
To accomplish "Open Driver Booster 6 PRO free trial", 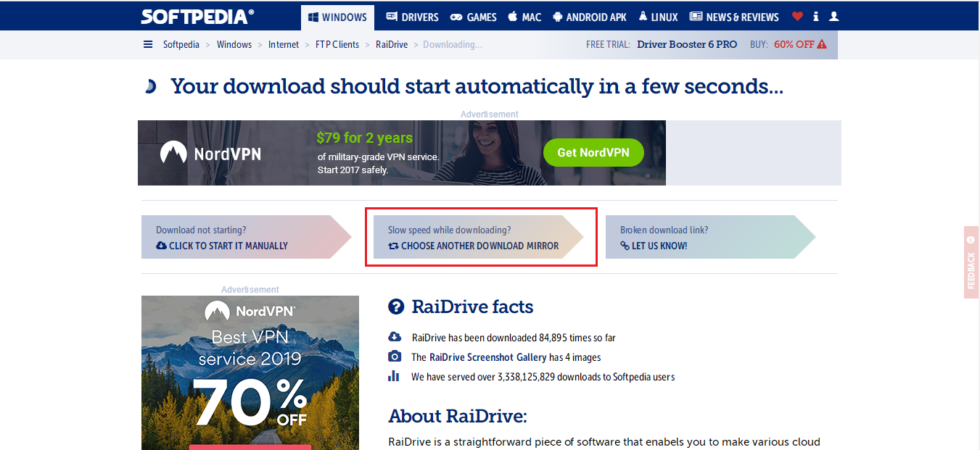I will [x=687, y=44].
